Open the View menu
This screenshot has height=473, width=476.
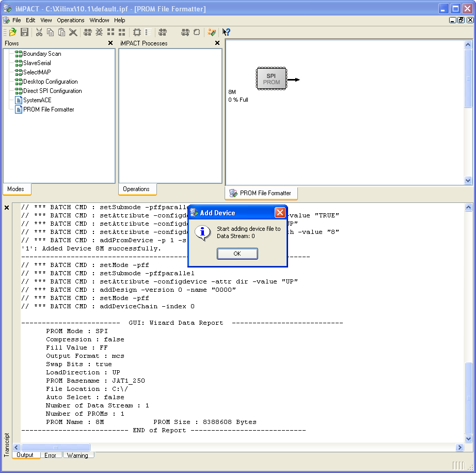coord(46,20)
